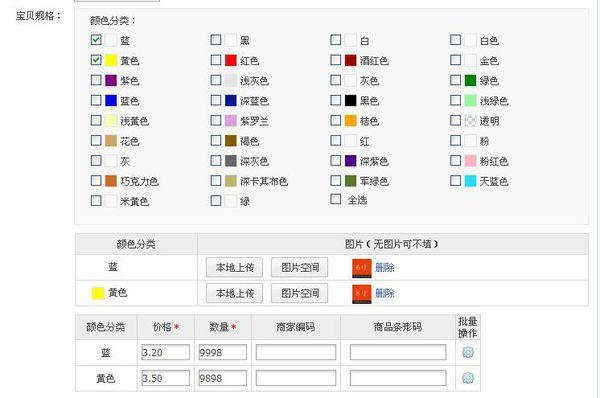The image size is (600, 398).
Task: Click the 商品条形码 field in the 蓝 row
Action: pos(398,352)
